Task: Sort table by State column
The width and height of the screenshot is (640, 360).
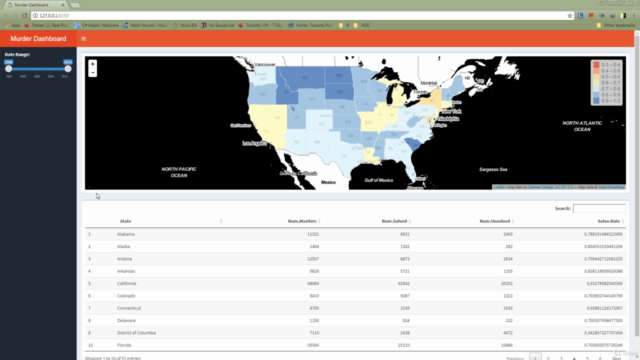Action: tap(221, 221)
